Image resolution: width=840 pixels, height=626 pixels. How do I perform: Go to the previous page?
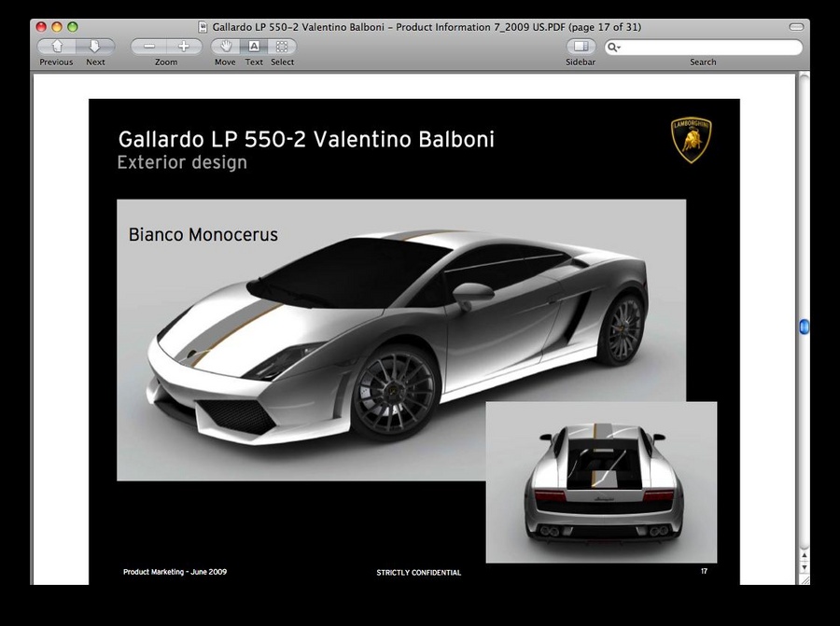(x=57, y=47)
